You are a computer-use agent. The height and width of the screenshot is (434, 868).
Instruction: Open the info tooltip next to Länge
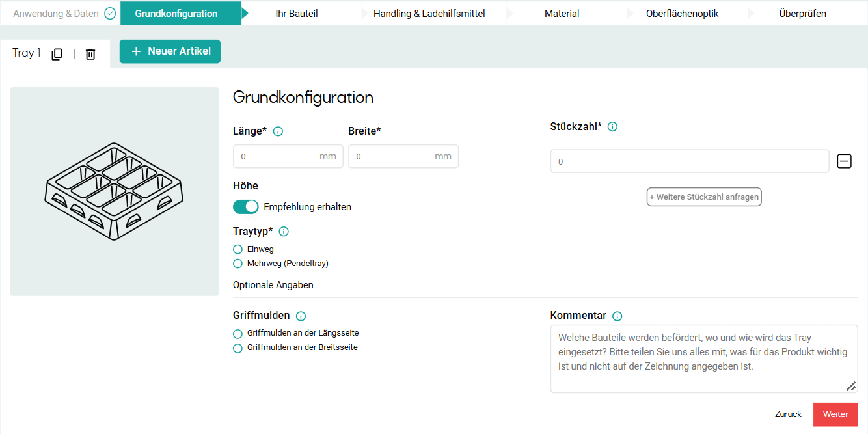tap(278, 131)
